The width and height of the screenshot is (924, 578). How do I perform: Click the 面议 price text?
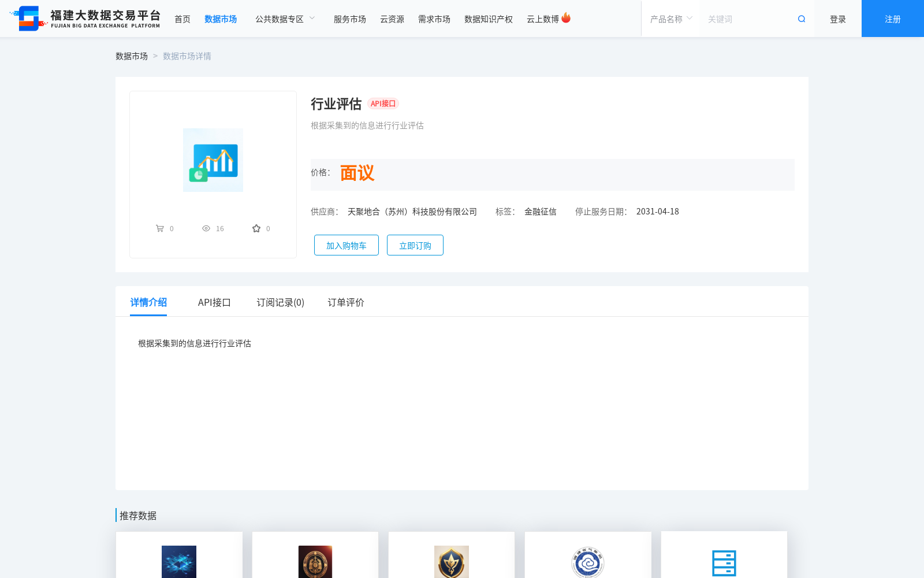tap(357, 173)
